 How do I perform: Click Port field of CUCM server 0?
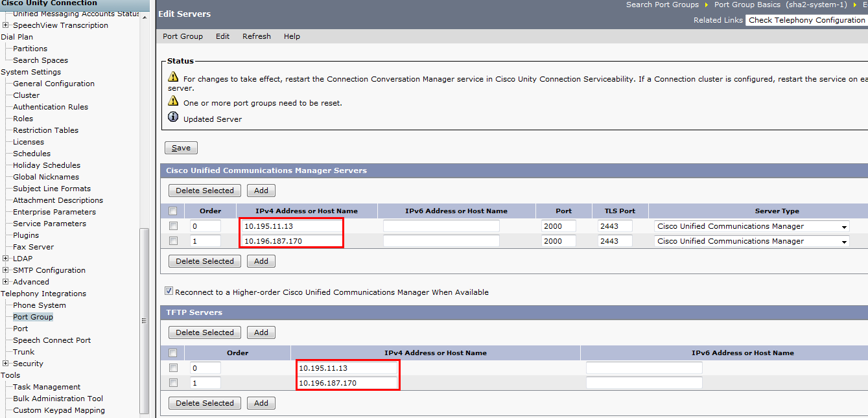point(558,226)
